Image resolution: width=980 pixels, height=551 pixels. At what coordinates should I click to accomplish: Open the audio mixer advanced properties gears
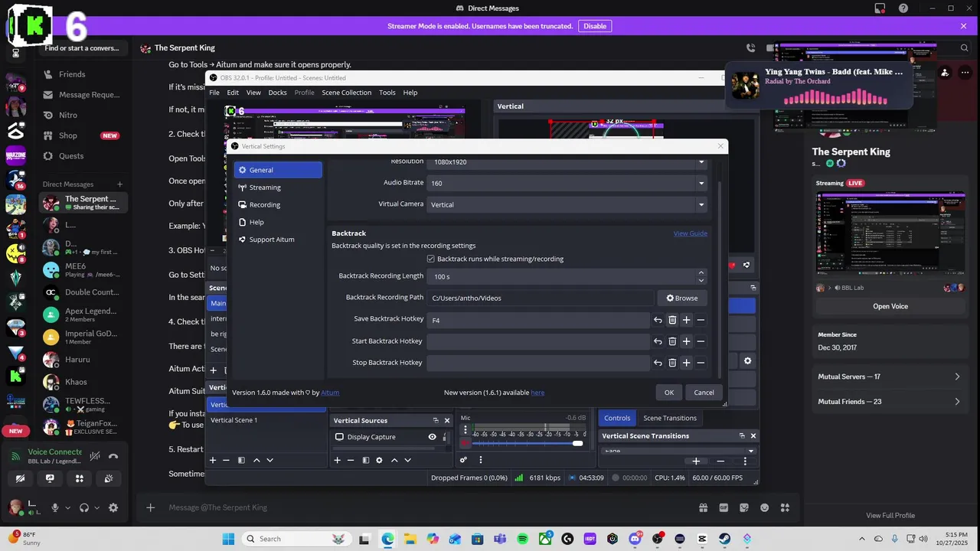463,460
